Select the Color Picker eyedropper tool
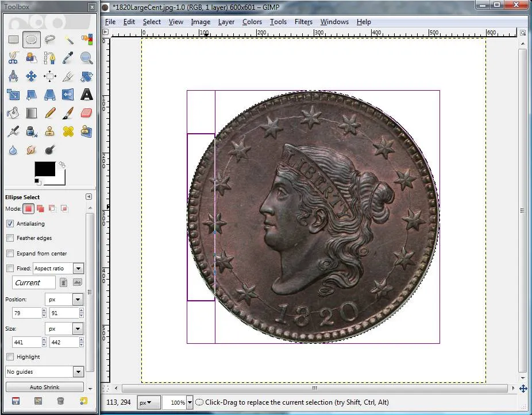The image size is (532, 415). pyautogui.click(x=68, y=58)
